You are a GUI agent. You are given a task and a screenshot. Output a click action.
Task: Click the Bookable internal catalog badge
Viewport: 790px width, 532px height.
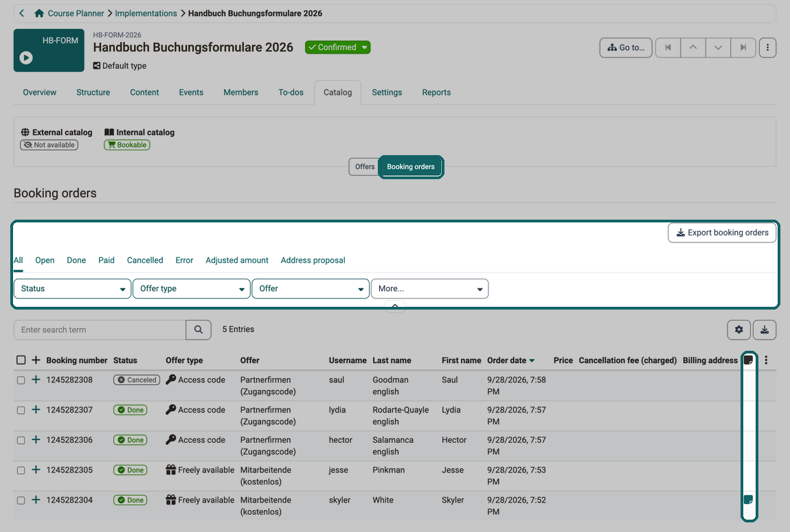click(x=127, y=145)
